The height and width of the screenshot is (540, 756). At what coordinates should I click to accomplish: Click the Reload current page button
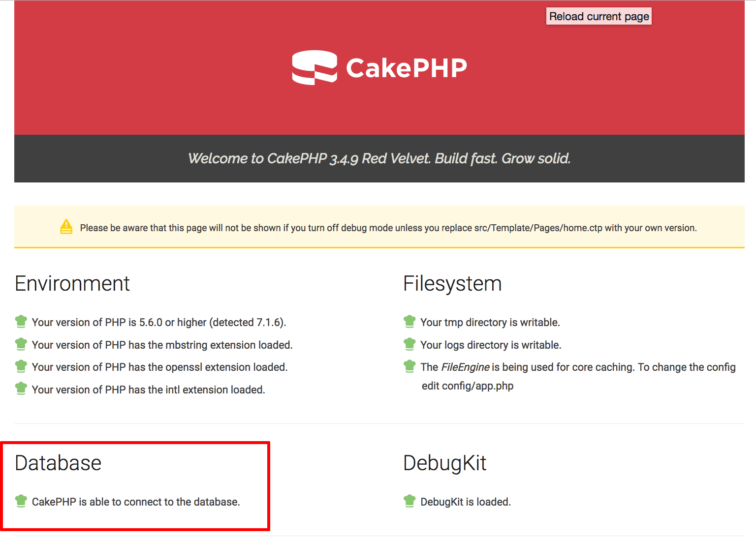598,16
